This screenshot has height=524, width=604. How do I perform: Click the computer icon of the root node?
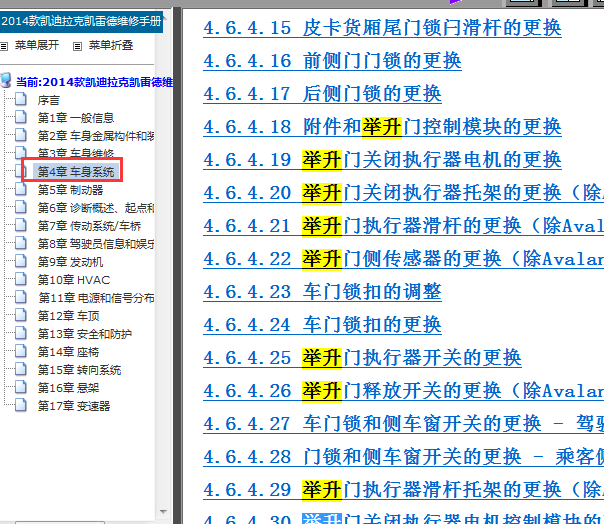(6, 80)
